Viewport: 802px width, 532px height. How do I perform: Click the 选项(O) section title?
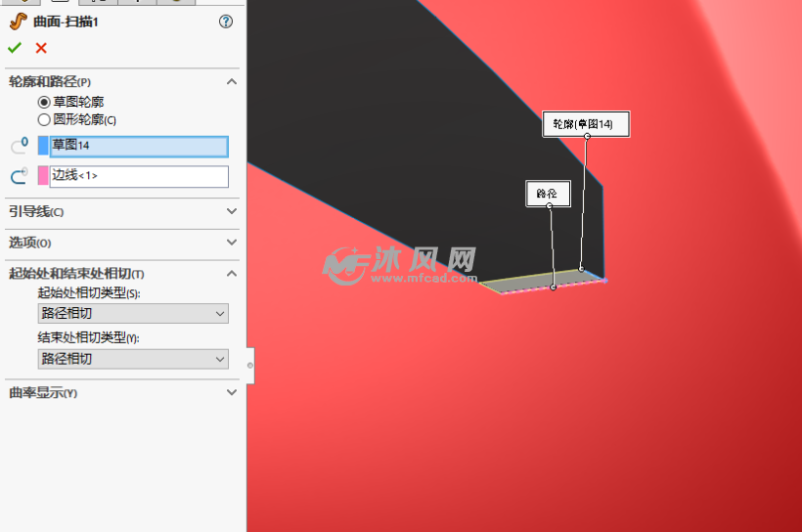29,243
